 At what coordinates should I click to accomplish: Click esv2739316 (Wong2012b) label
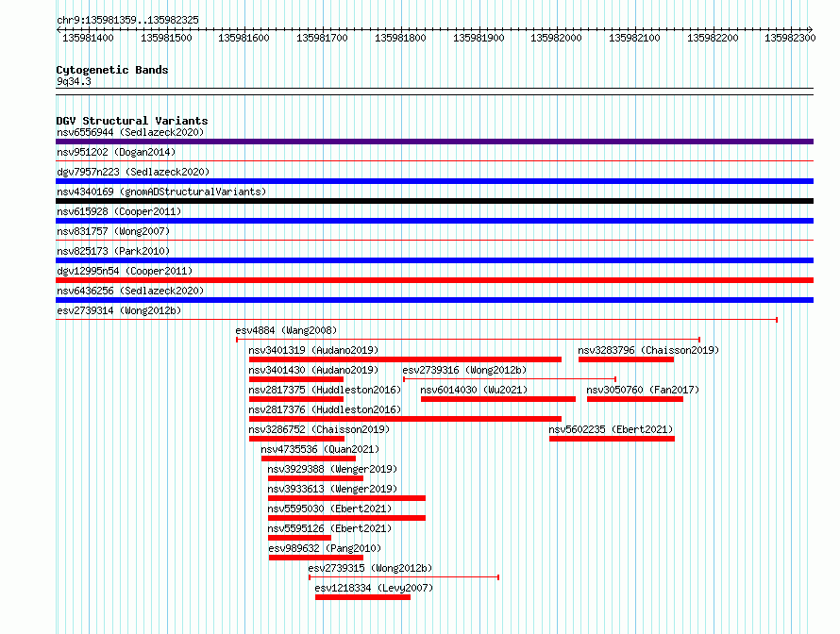[x=464, y=370]
